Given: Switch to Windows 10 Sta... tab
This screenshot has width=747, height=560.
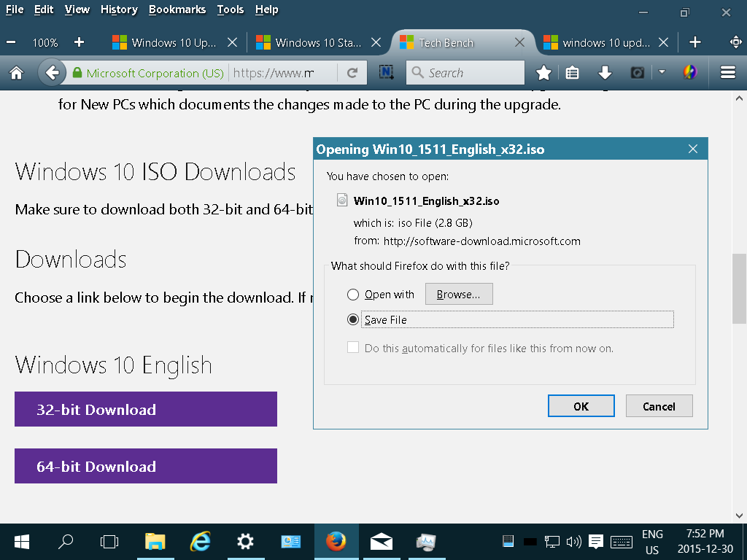Looking at the screenshot, I should [318, 42].
